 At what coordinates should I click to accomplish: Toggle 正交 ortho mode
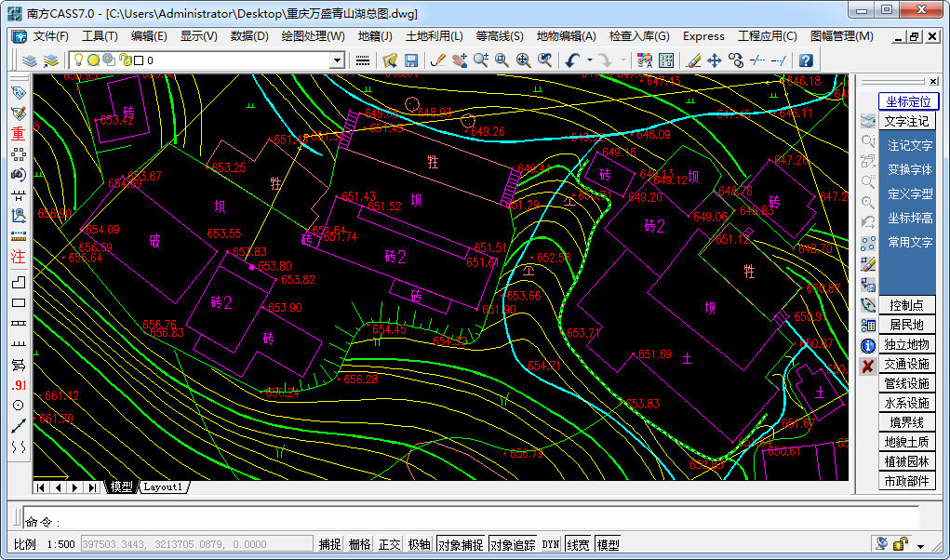389,544
